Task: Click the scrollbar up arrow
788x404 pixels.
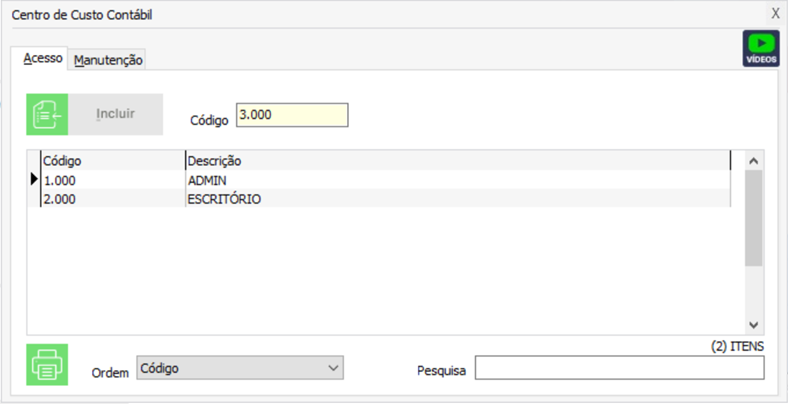Action: [754, 160]
